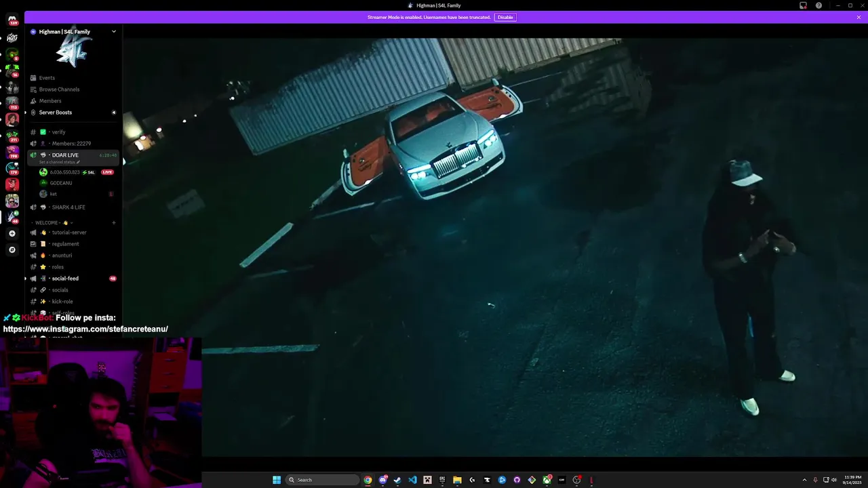Open Discord direct messages home icon

coord(12,20)
